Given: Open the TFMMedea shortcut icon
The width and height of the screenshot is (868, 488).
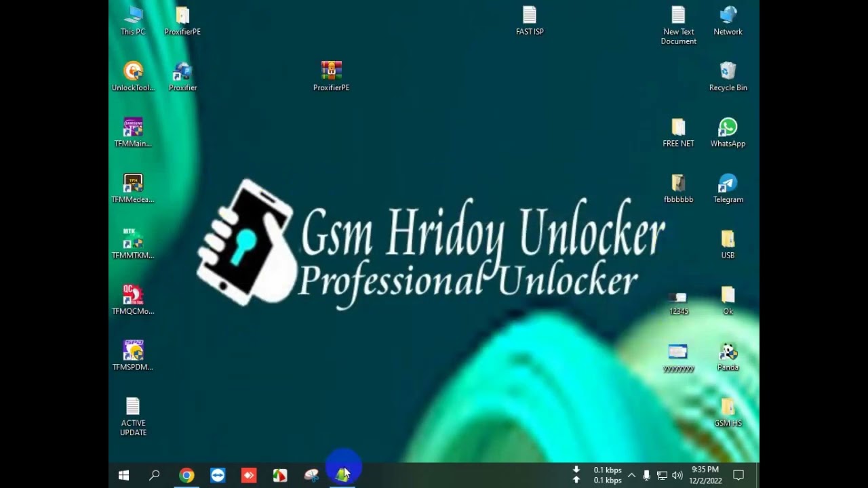Looking at the screenshot, I should (x=133, y=188).
